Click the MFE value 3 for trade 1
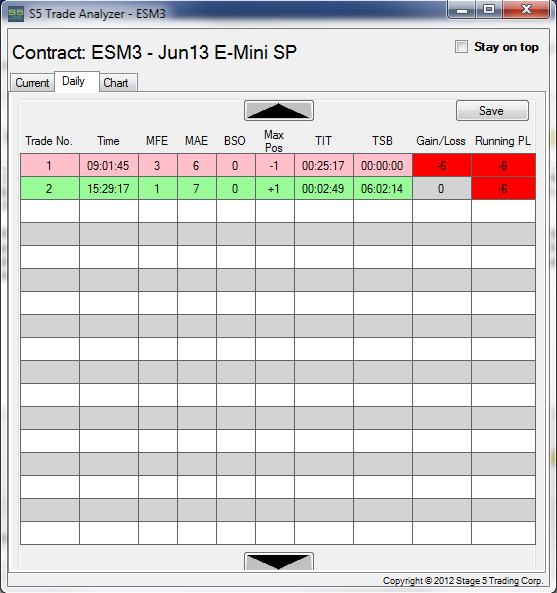The width and height of the screenshot is (557, 593). click(x=158, y=165)
